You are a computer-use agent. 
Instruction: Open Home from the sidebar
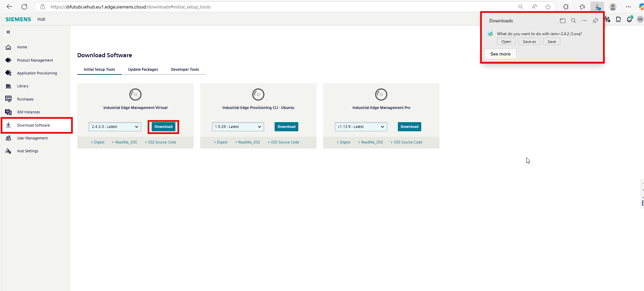(x=22, y=47)
